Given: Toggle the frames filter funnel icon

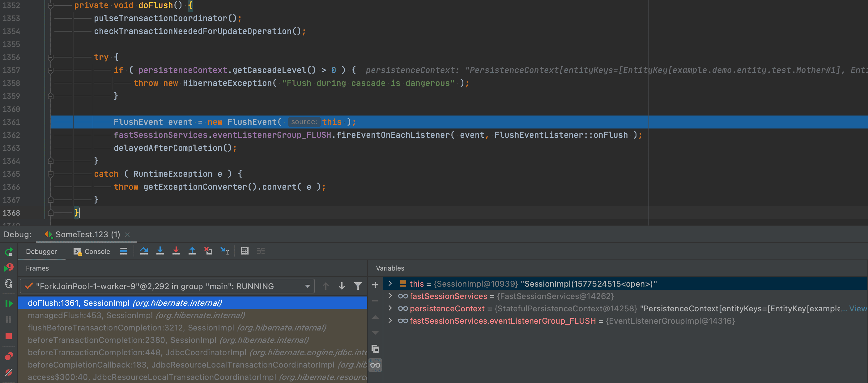Looking at the screenshot, I should [358, 286].
